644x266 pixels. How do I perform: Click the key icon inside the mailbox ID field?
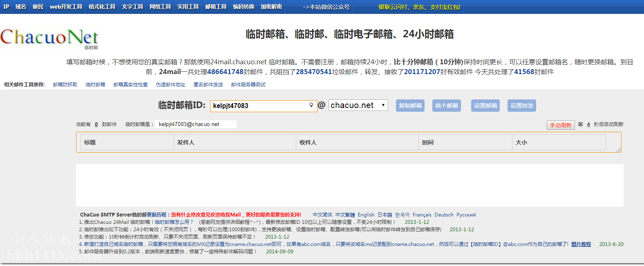[x=311, y=105]
